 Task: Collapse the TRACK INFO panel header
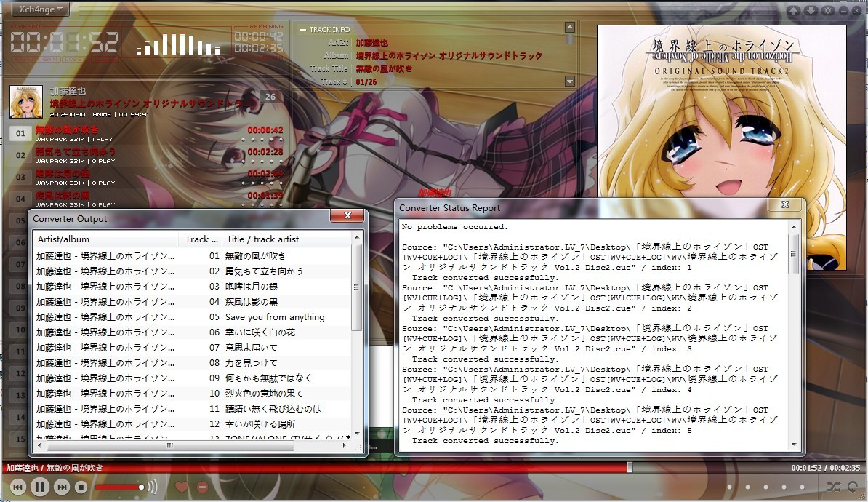tap(325, 29)
